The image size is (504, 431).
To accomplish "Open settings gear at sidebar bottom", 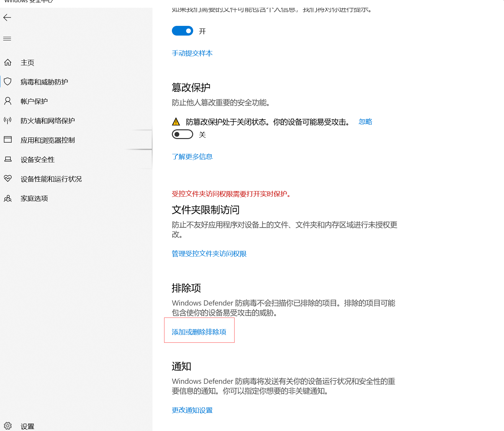I will click(x=8, y=426).
